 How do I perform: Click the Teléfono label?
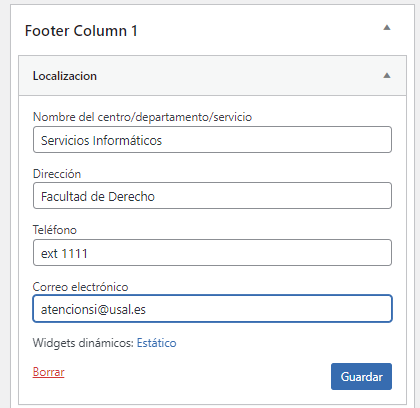[x=55, y=230]
